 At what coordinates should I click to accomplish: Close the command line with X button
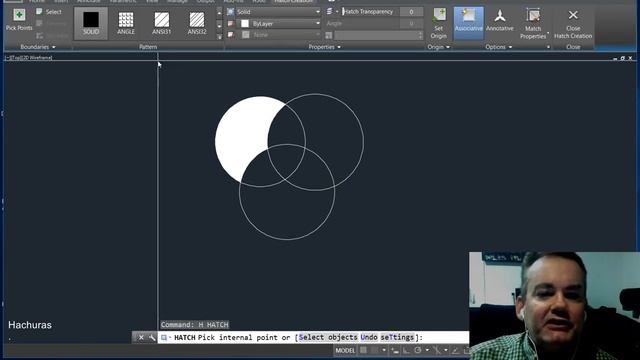pyautogui.click(x=141, y=338)
